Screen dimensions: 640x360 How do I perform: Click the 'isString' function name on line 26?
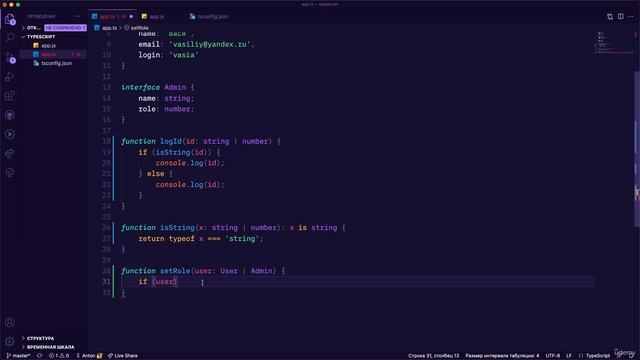pos(177,228)
